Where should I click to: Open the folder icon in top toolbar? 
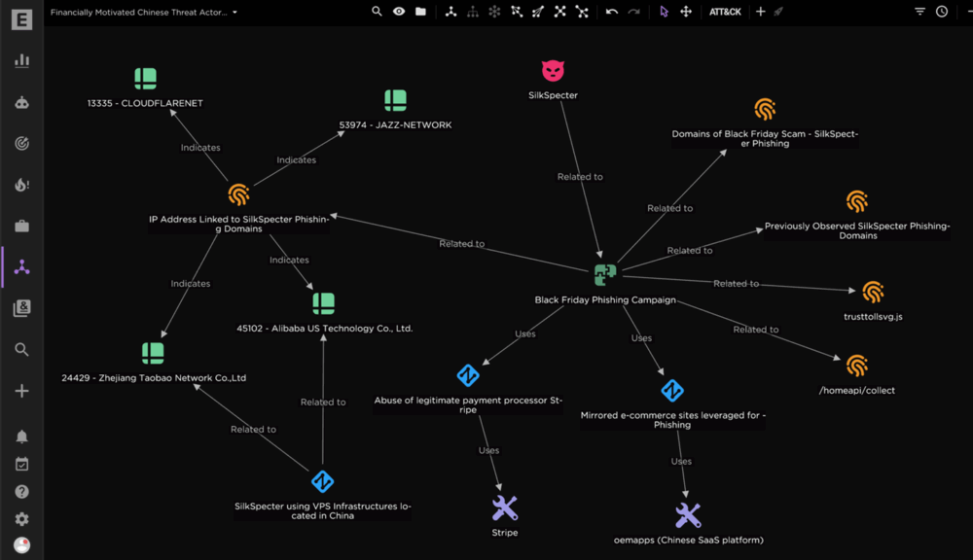[420, 11]
